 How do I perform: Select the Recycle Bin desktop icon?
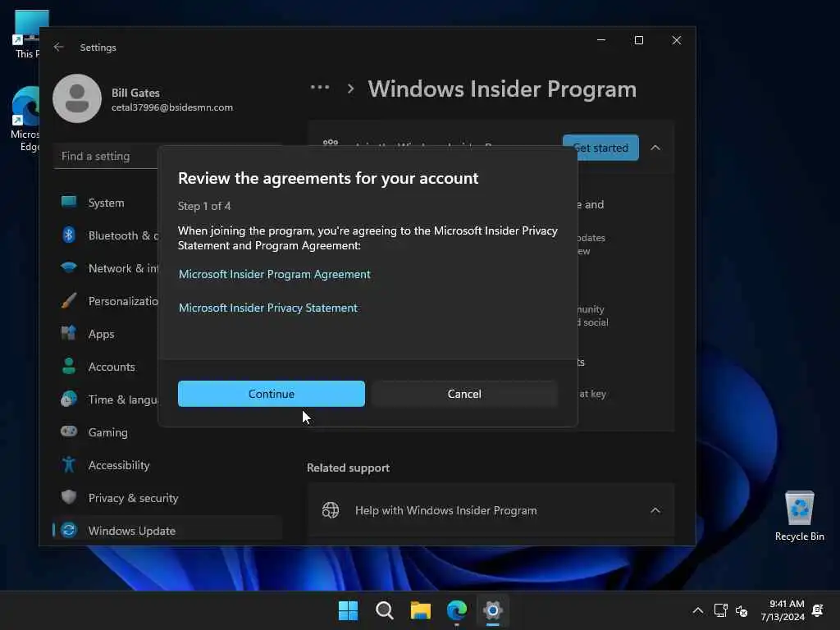(x=799, y=516)
